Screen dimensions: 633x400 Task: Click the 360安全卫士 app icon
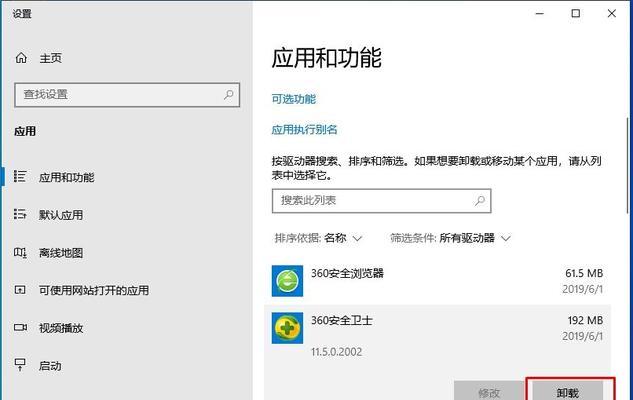(x=287, y=328)
